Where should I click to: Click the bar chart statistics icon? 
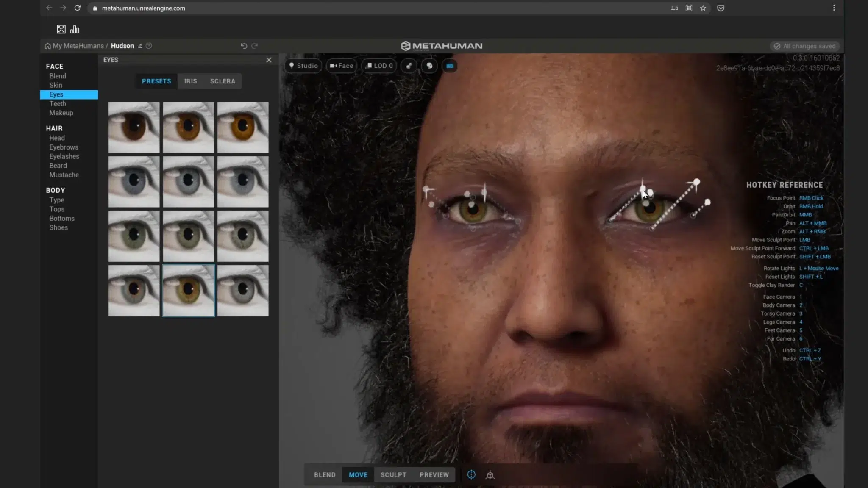(75, 29)
